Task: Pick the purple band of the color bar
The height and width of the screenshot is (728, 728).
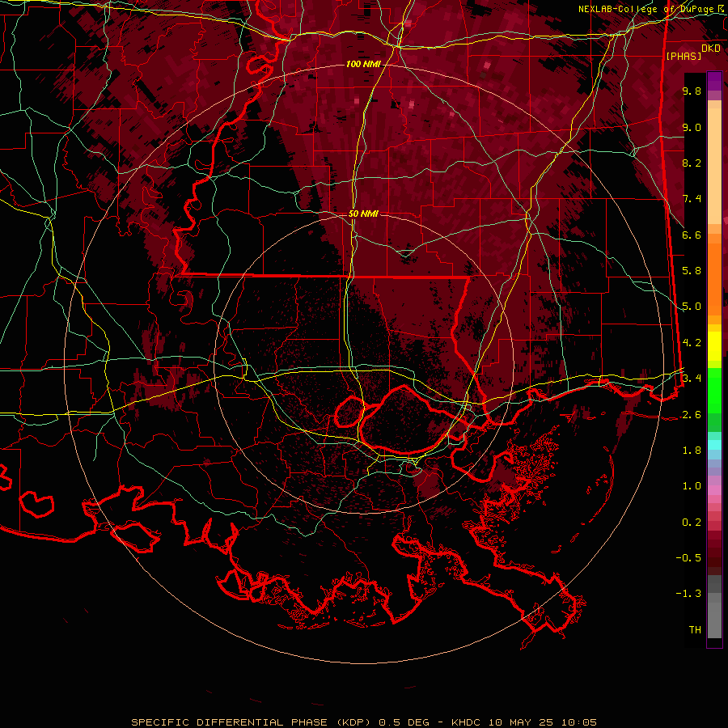Action: 714,81
